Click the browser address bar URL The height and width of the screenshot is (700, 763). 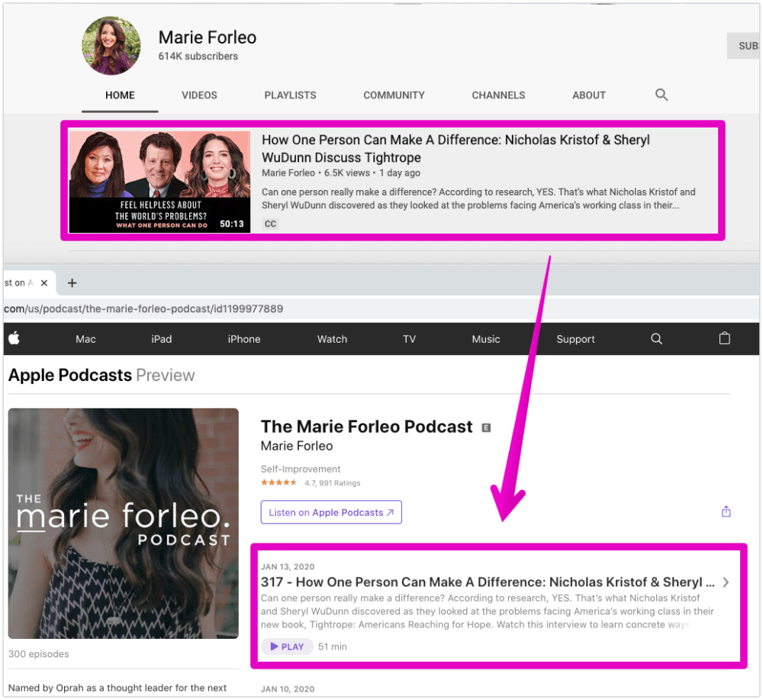(x=143, y=308)
